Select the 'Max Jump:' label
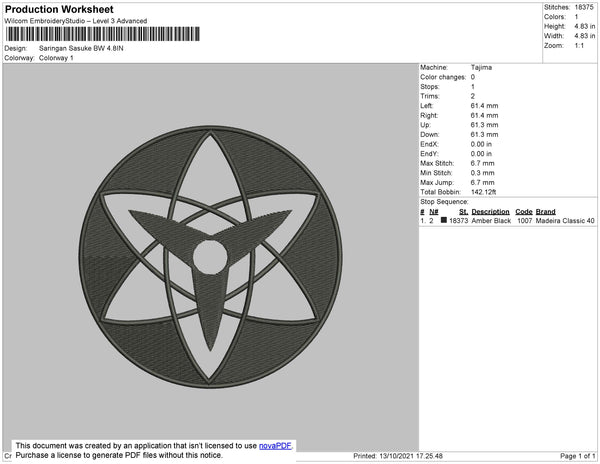Image resolution: width=600 pixels, height=464 pixels. [437, 182]
